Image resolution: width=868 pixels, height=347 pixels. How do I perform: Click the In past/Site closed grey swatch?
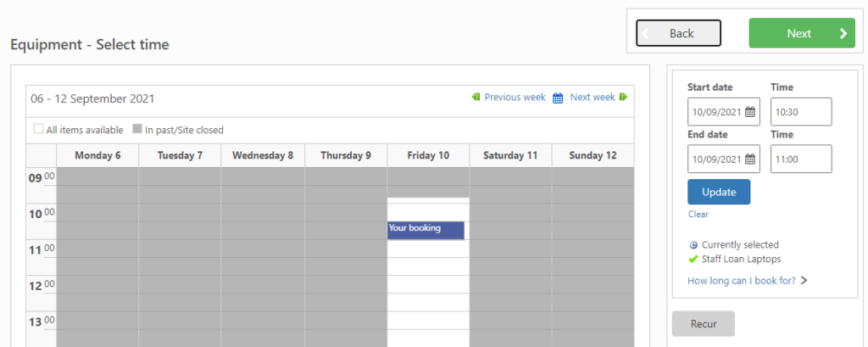136,130
